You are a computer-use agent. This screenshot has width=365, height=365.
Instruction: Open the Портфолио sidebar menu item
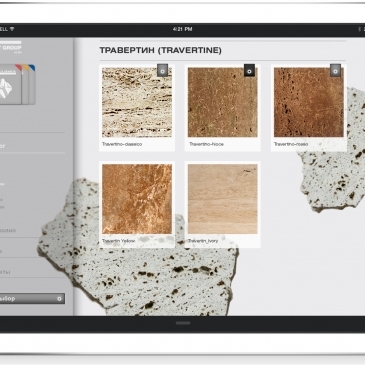pos(8,230)
